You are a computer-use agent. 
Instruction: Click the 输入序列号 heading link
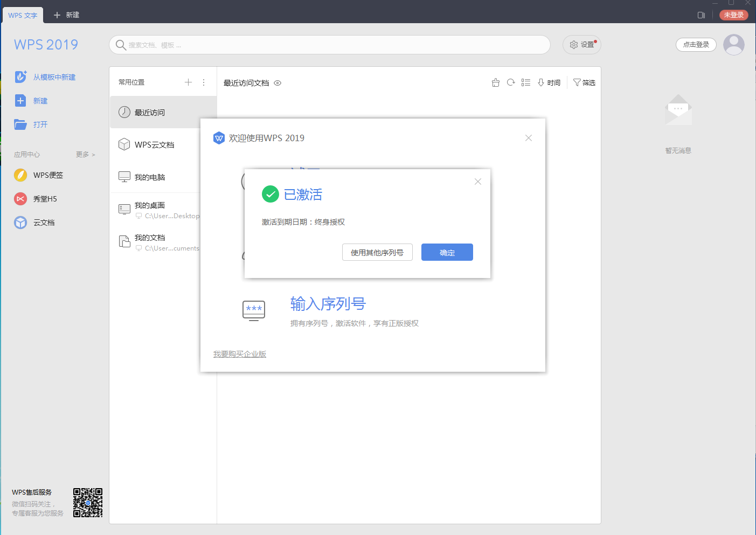(328, 304)
